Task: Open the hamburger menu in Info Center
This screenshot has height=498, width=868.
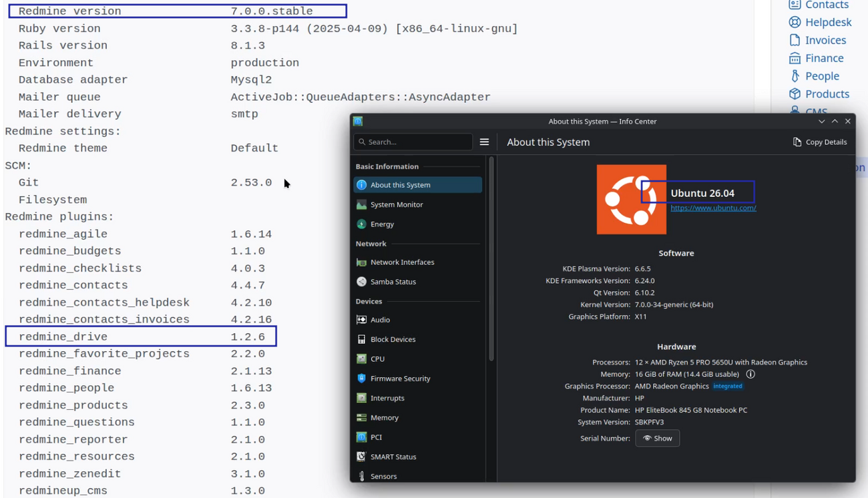Action: [x=484, y=142]
